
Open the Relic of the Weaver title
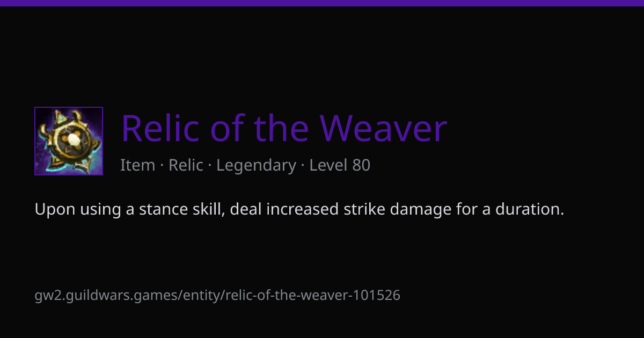tap(284, 128)
